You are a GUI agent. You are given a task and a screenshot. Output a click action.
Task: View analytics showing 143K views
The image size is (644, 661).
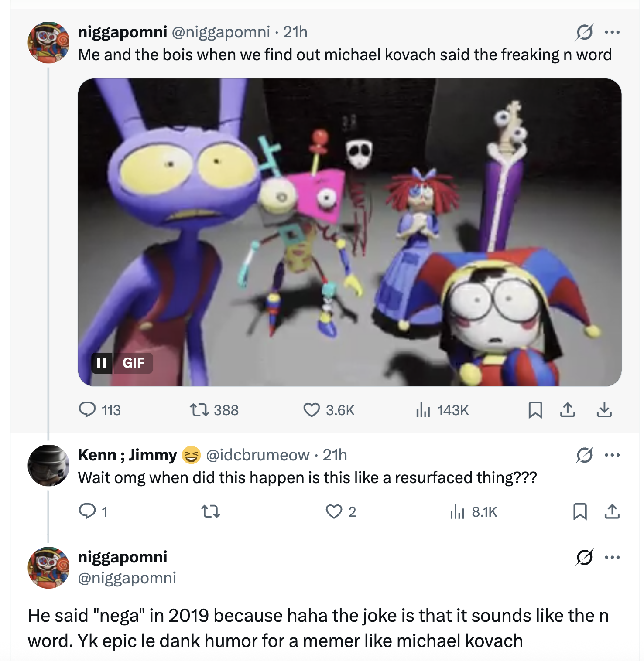coord(423,410)
